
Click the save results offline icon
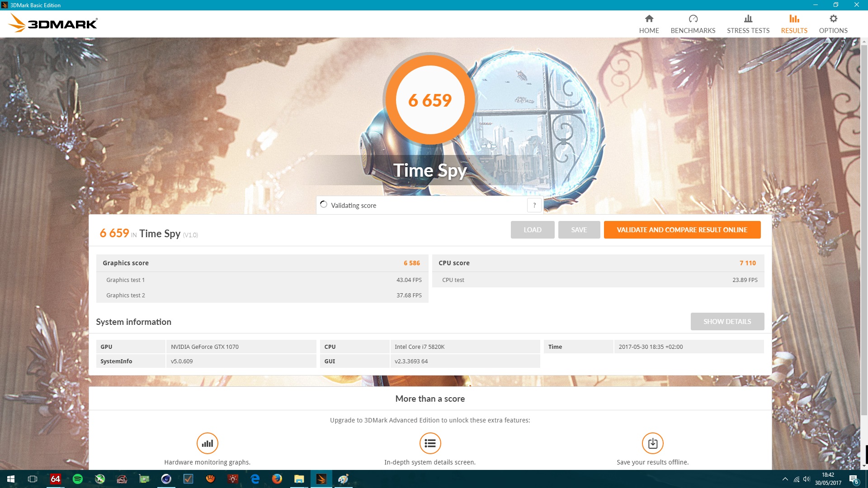[x=652, y=443]
